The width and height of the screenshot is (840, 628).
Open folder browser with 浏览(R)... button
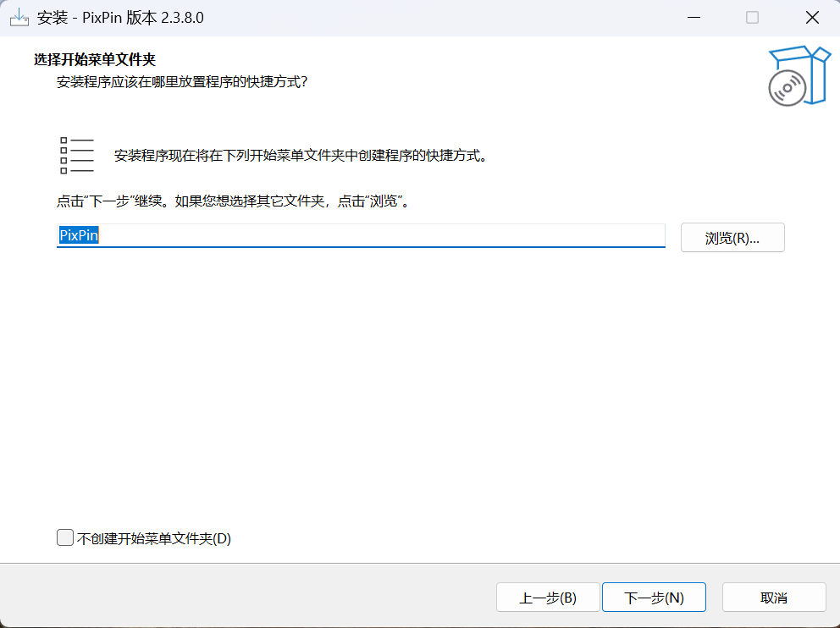pos(732,238)
